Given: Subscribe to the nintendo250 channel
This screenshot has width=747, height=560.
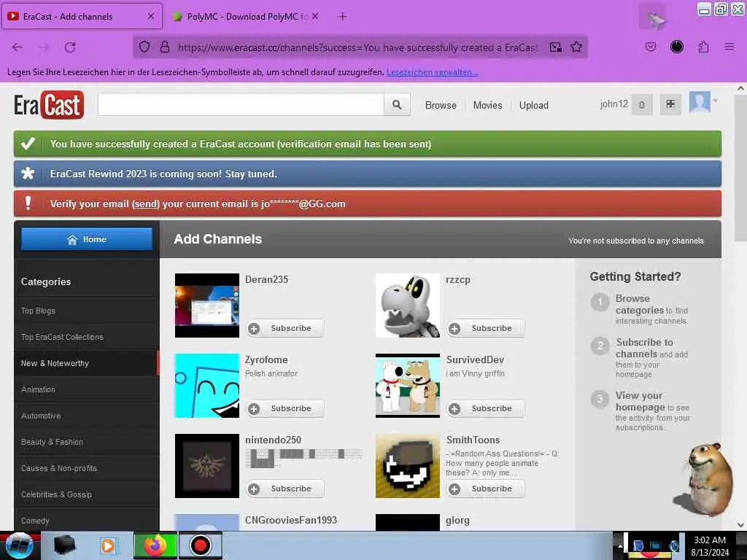Looking at the screenshot, I should pyautogui.click(x=285, y=489).
